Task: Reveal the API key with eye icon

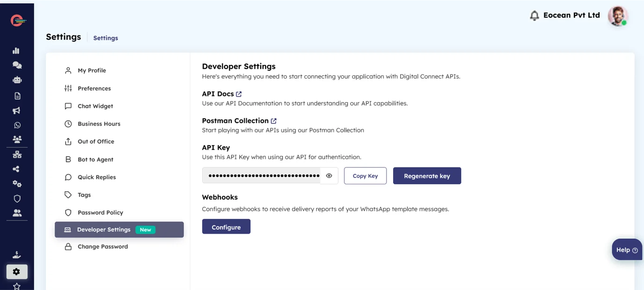Action: click(329, 176)
